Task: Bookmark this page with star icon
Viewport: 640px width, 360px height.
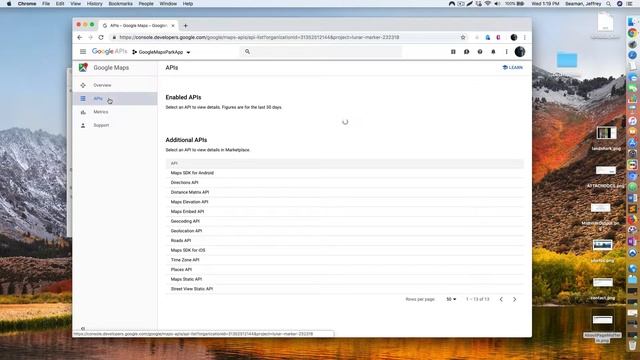Action: [463, 37]
